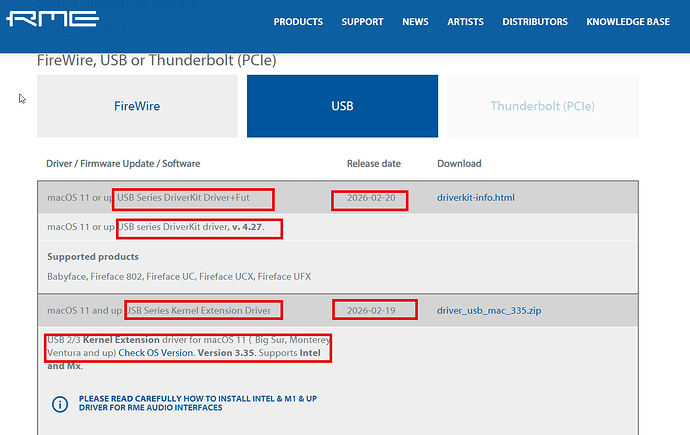
Task: Open the SUPPORT menu
Action: coord(362,22)
